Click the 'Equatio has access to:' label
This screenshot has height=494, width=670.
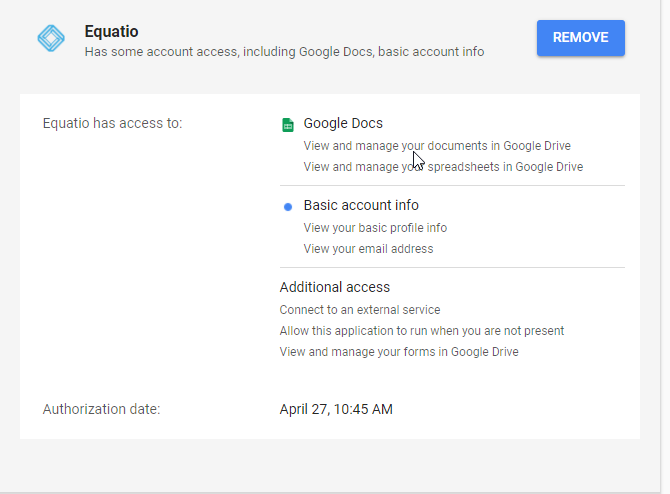[112, 124]
